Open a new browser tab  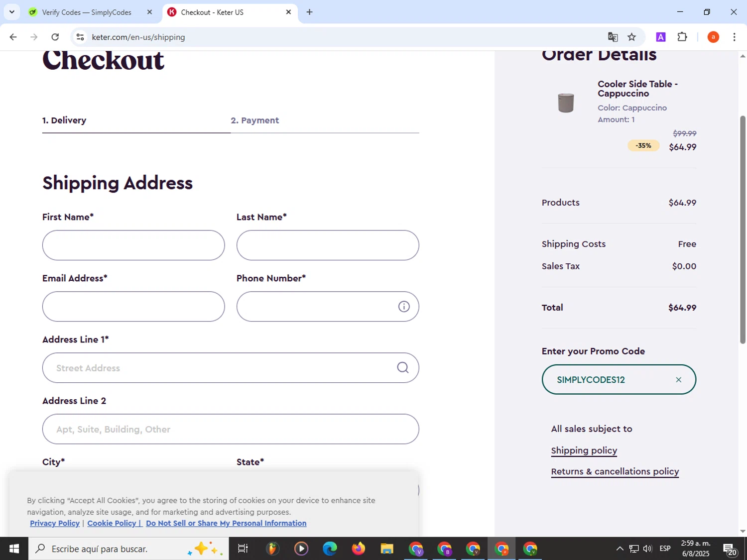309,12
